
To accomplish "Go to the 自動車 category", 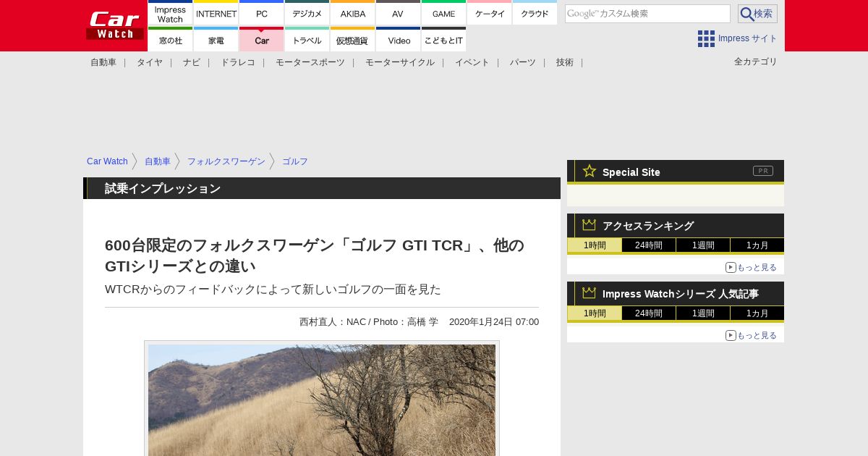I will tap(103, 62).
